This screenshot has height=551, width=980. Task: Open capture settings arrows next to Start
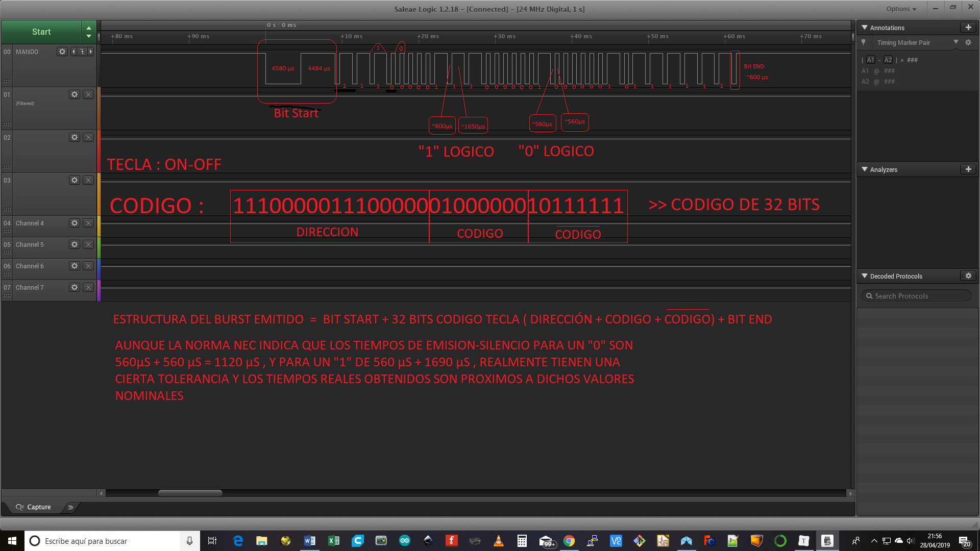[x=89, y=32]
